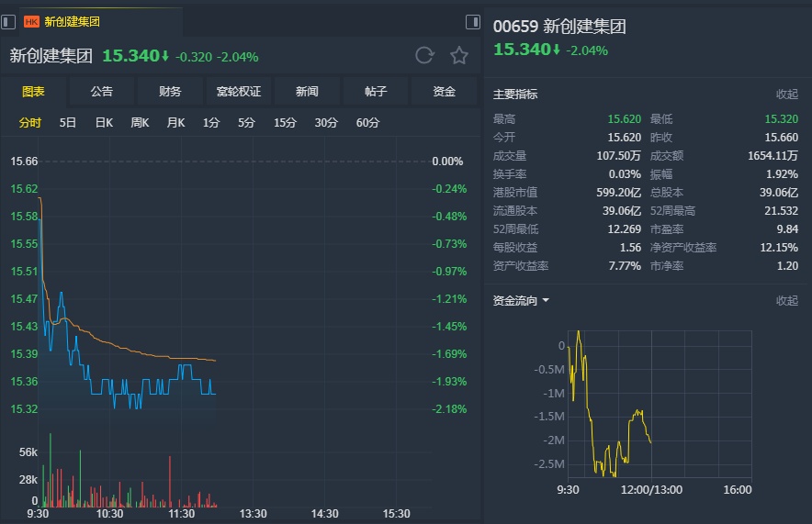The image size is (812, 524).
Task: Click the 市净率 value 1.20
Action: [787, 266]
